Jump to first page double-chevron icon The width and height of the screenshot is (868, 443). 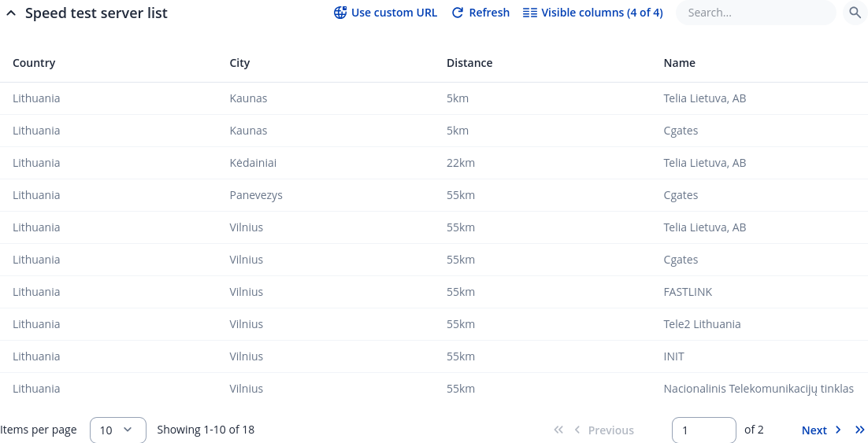pyautogui.click(x=558, y=430)
